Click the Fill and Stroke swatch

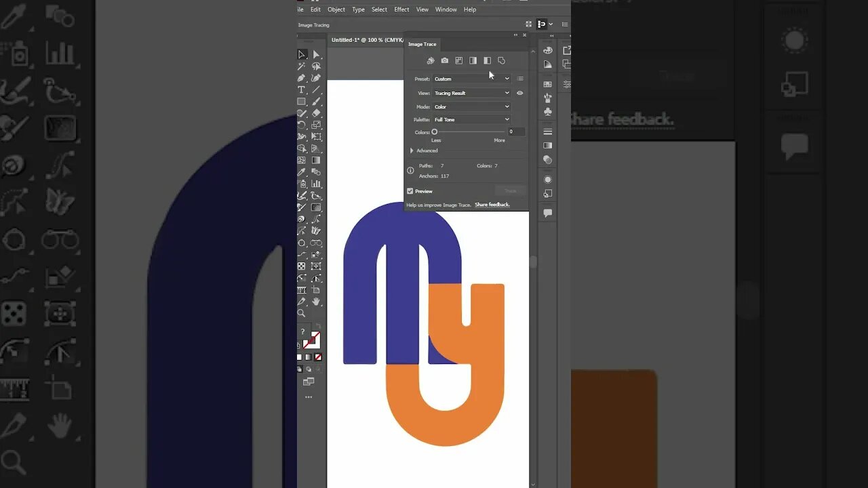(x=311, y=339)
